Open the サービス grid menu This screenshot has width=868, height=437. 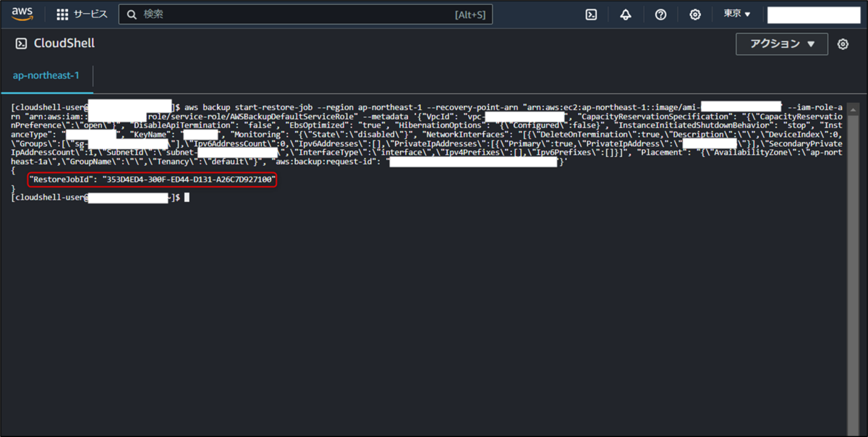[x=82, y=14]
